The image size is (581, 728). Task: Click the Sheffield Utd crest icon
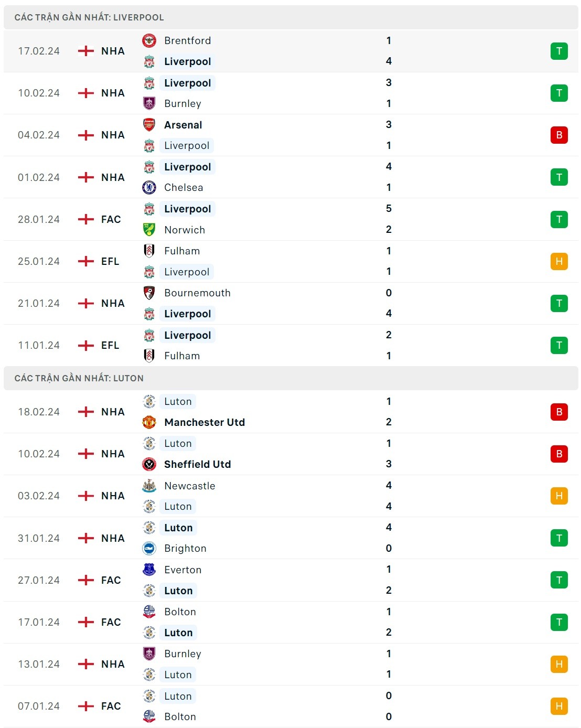point(149,464)
